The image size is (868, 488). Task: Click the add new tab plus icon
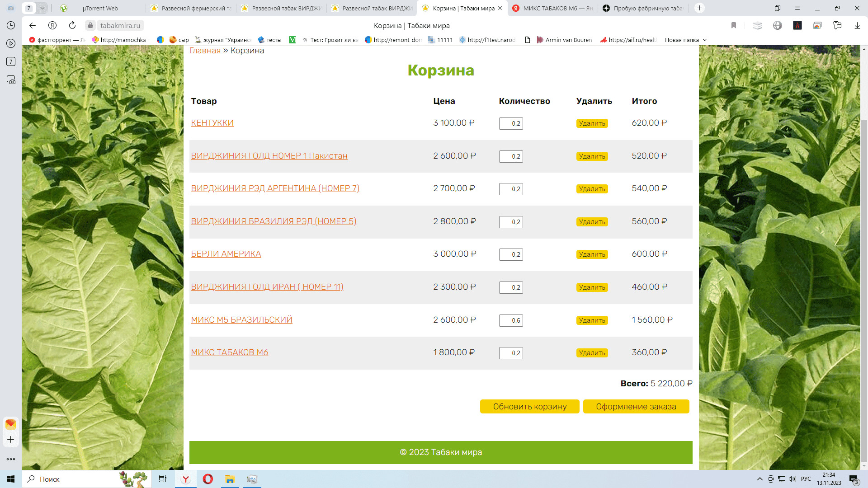[699, 8]
